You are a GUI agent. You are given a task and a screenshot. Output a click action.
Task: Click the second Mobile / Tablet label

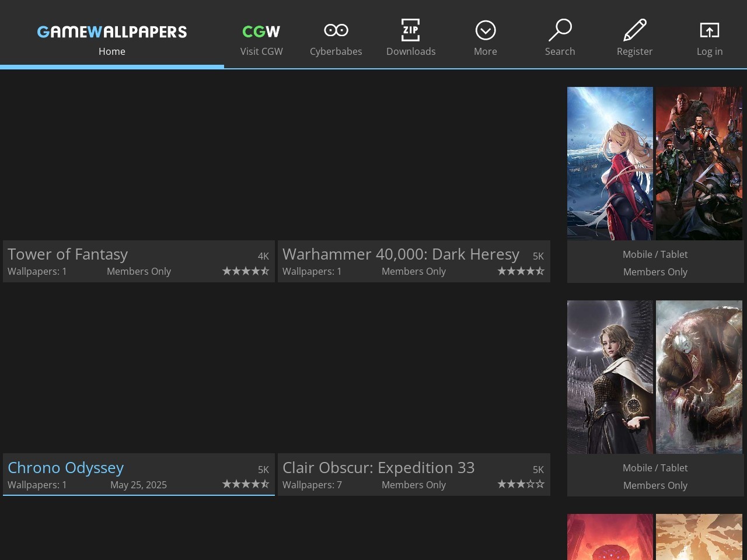point(655,468)
